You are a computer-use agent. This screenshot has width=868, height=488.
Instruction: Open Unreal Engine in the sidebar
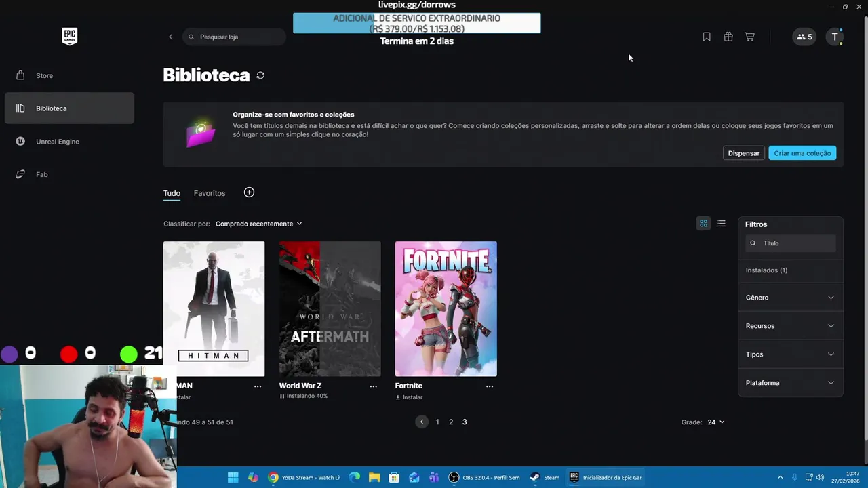(69, 142)
